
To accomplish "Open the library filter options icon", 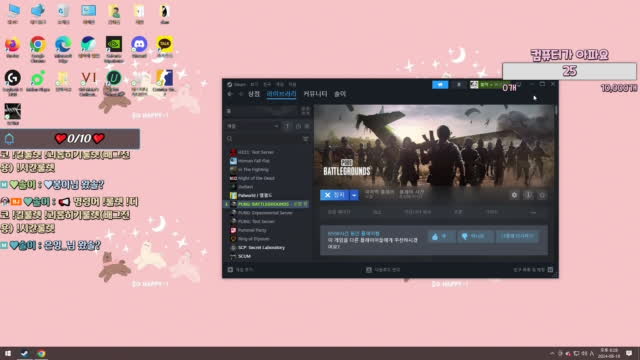I will pos(305,139).
